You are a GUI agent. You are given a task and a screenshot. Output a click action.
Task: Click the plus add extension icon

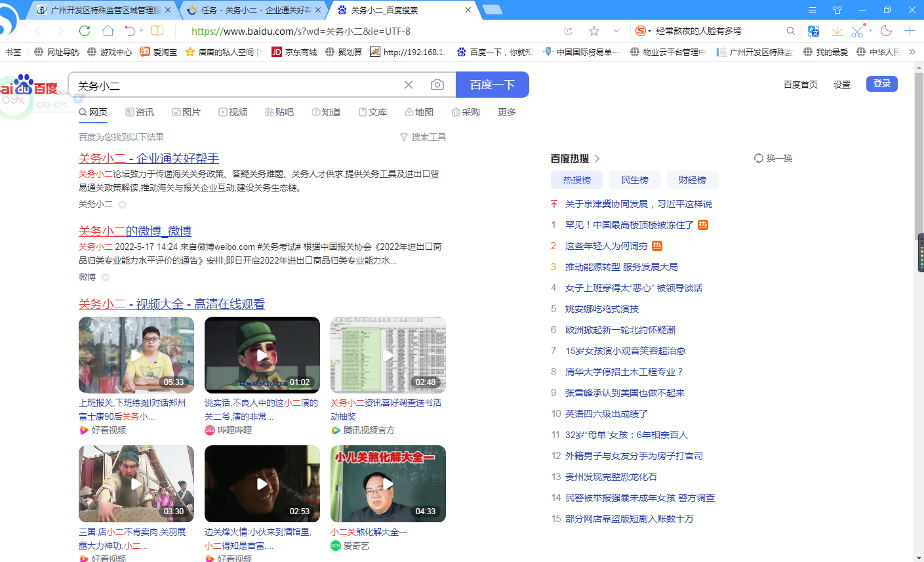(x=910, y=31)
